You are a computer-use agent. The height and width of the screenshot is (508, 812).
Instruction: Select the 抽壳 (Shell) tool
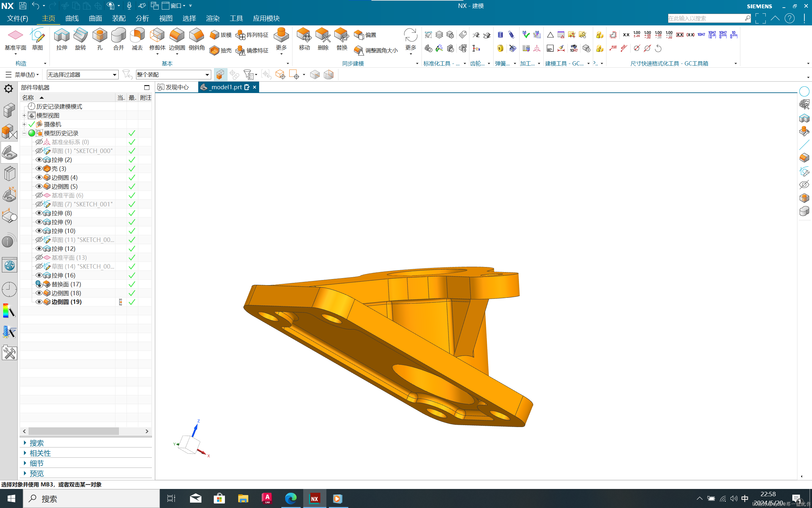tap(220, 50)
